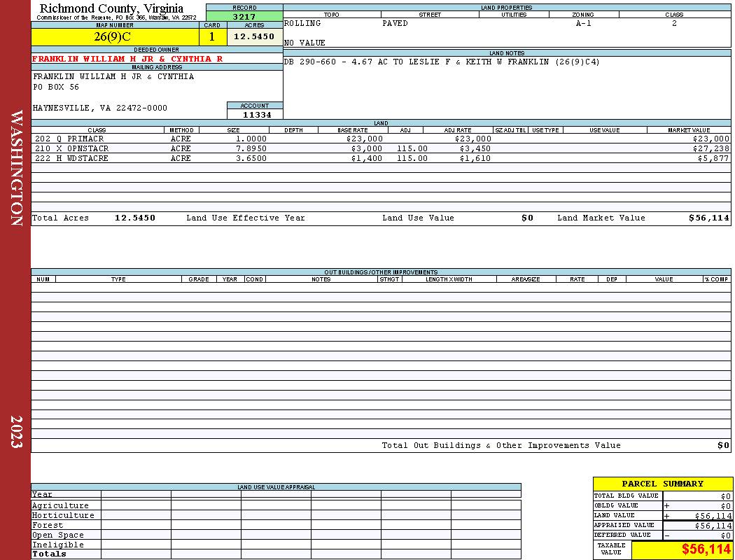Click the card number 1 field
The image size is (735, 560).
point(212,36)
